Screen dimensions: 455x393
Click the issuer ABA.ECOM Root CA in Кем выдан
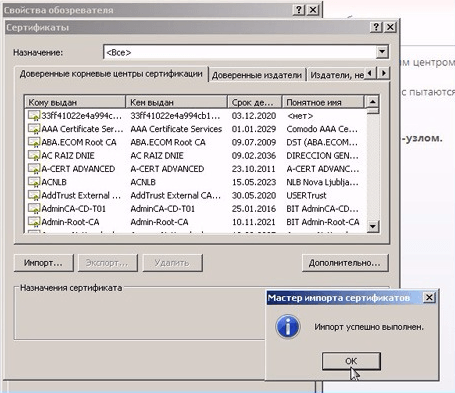coord(168,143)
